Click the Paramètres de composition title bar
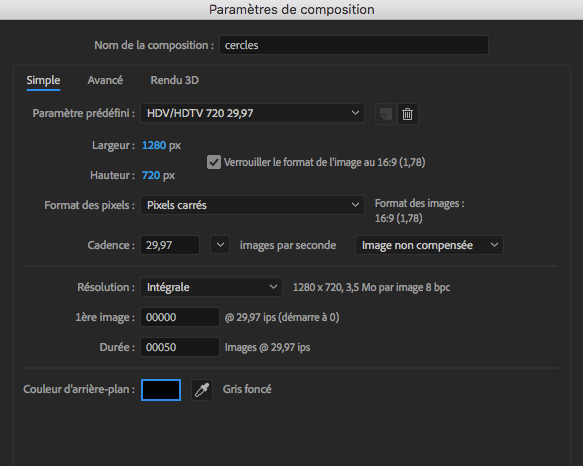The width and height of the screenshot is (583, 466). coord(292,10)
